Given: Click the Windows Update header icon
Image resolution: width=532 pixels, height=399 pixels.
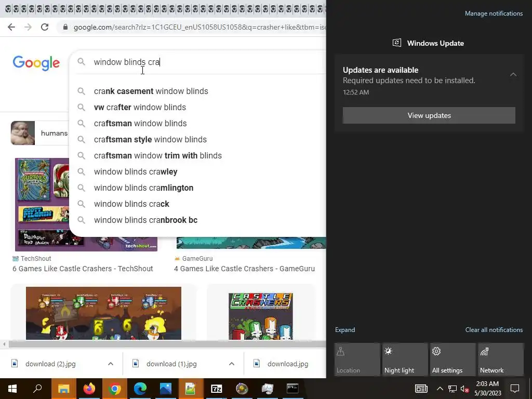Looking at the screenshot, I should click(396, 43).
